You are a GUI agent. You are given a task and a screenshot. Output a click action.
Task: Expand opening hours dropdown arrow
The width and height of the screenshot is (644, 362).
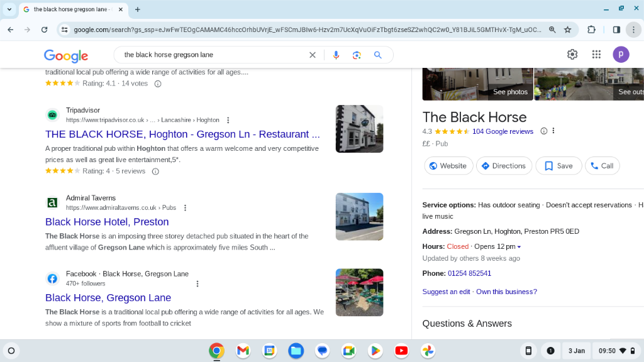[519, 246]
